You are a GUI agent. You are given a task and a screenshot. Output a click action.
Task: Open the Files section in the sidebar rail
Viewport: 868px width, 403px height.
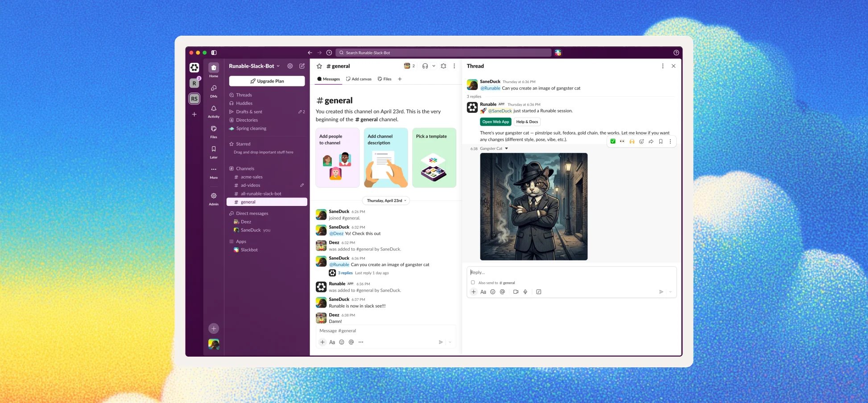click(x=214, y=131)
